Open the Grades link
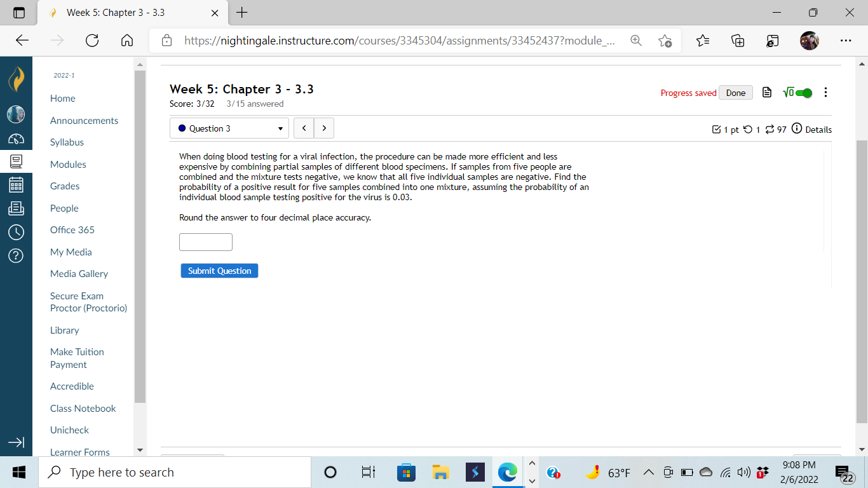The width and height of the screenshot is (868, 488). coord(64,186)
